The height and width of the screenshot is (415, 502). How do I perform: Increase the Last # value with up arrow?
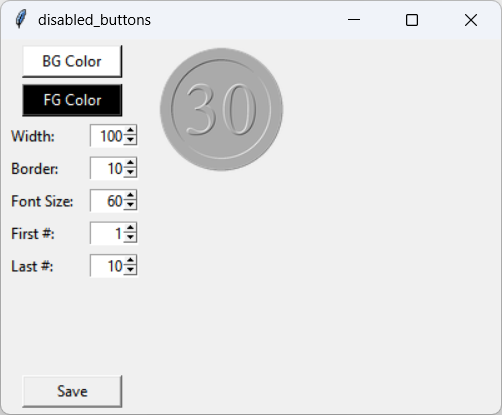point(130,261)
